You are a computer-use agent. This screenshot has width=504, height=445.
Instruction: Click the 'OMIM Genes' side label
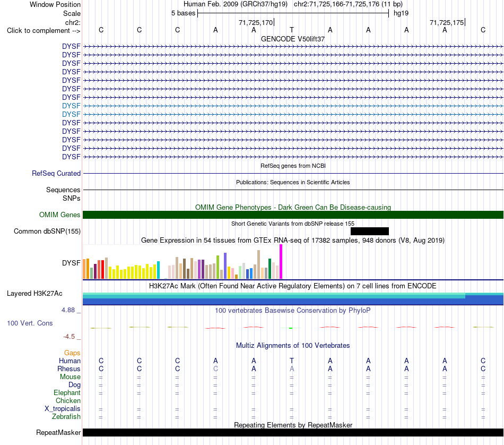59,215
